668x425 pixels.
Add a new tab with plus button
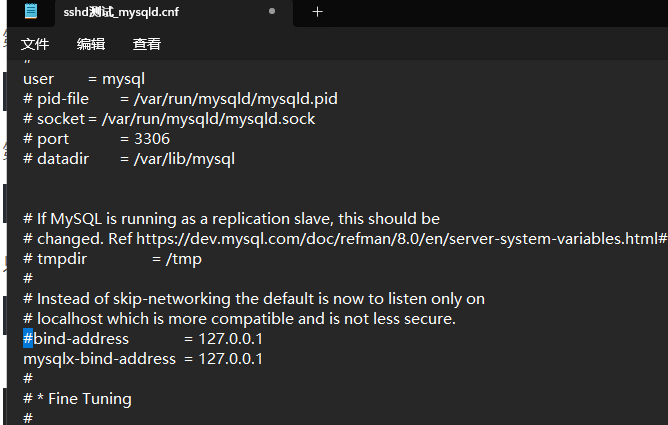[318, 12]
